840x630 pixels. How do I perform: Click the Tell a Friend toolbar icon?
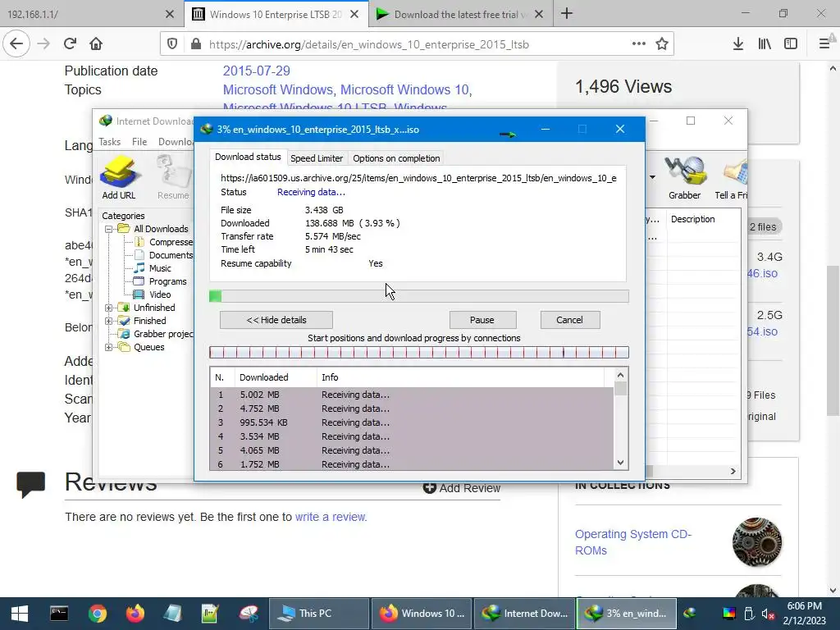[732, 177]
